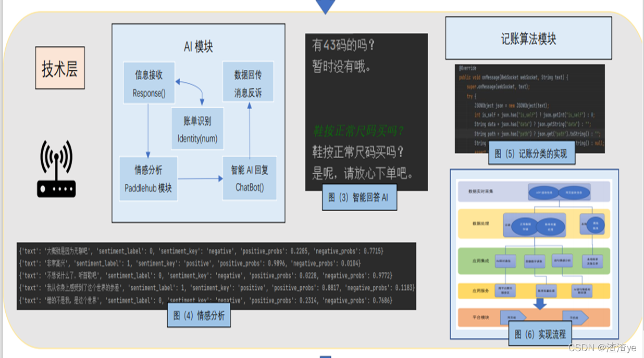
Task: Click the 记账算法模块 header box
Action: [528, 39]
